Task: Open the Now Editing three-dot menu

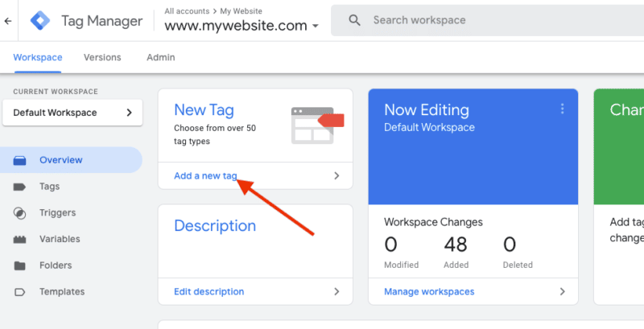Action: tap(562, 109)
